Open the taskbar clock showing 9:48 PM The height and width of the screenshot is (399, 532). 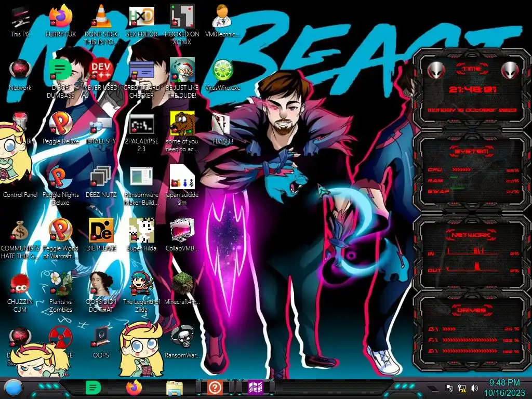click(x=504, y=388)
